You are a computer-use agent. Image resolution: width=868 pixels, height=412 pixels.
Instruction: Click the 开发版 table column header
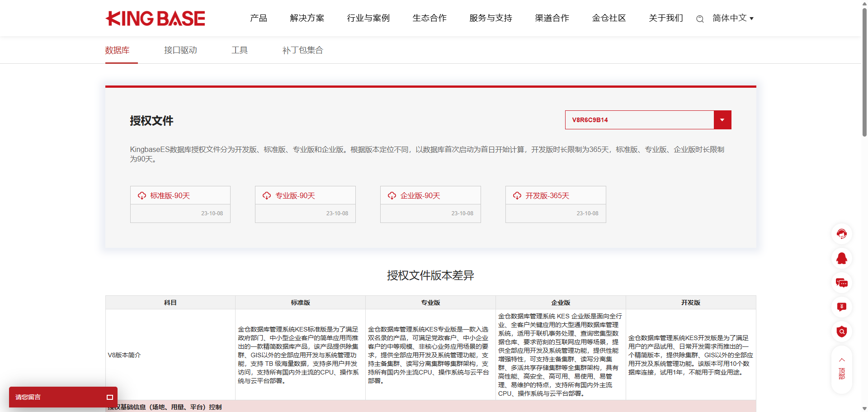coord(691,303)
